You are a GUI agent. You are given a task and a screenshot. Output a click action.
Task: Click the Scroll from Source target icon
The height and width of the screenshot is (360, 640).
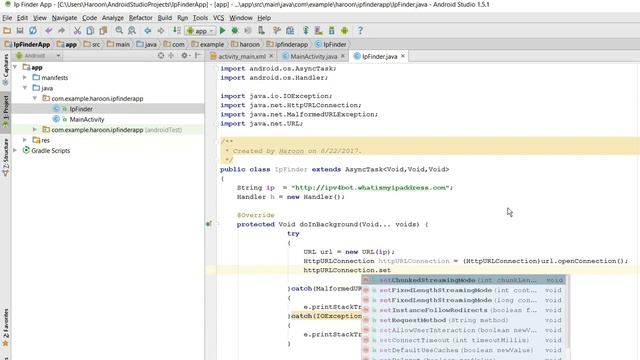click(x=161, y=56)
